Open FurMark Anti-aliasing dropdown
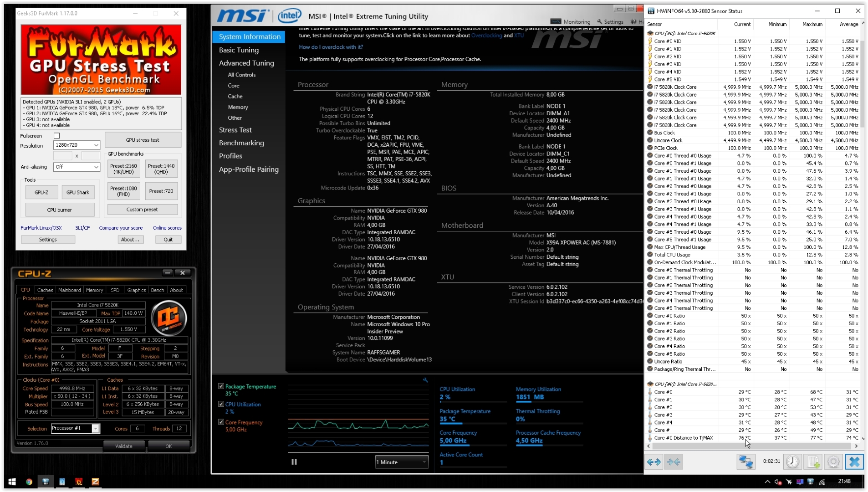The width and height of the screenshot is (868, 492). pyautogui.click(x=77, y=167)
